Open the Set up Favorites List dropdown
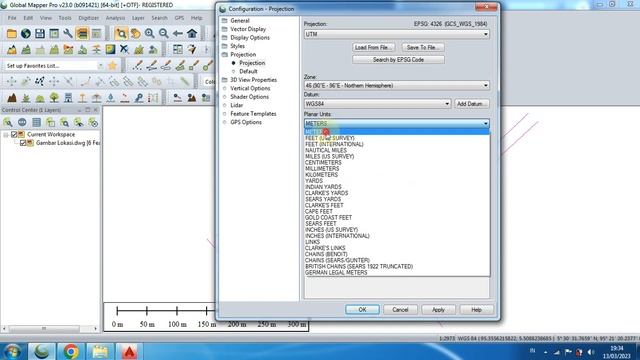Image resolution: width=640 pixels, height=360 pixels. tap(100, 66)
